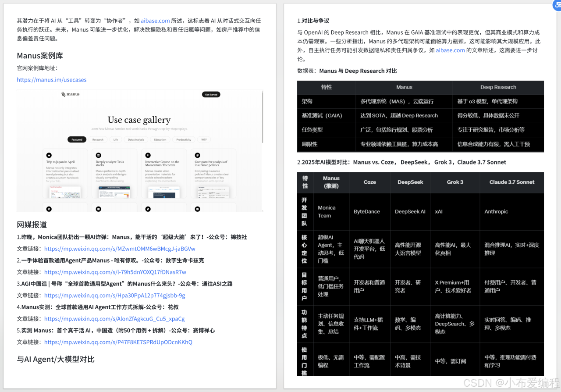The width and height of the screenshot is (561, 392).
Task: Click the 'Grok 3' column header
Action: point(455,182)
